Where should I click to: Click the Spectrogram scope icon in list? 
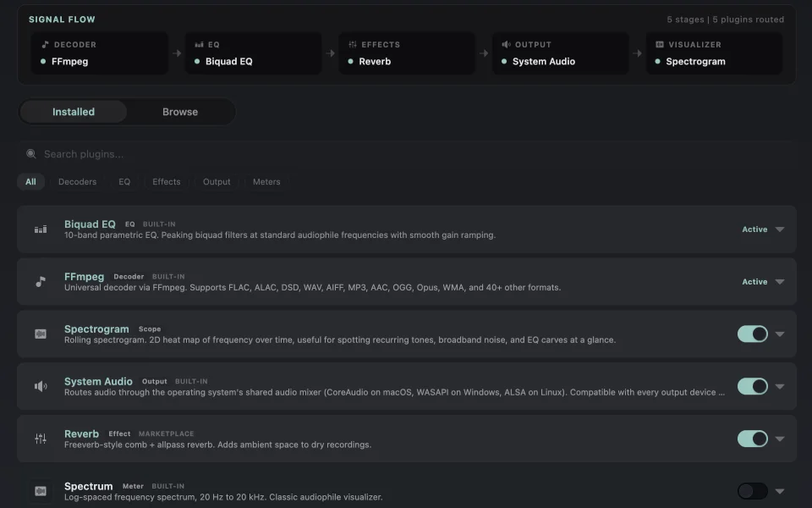[41, 334]
